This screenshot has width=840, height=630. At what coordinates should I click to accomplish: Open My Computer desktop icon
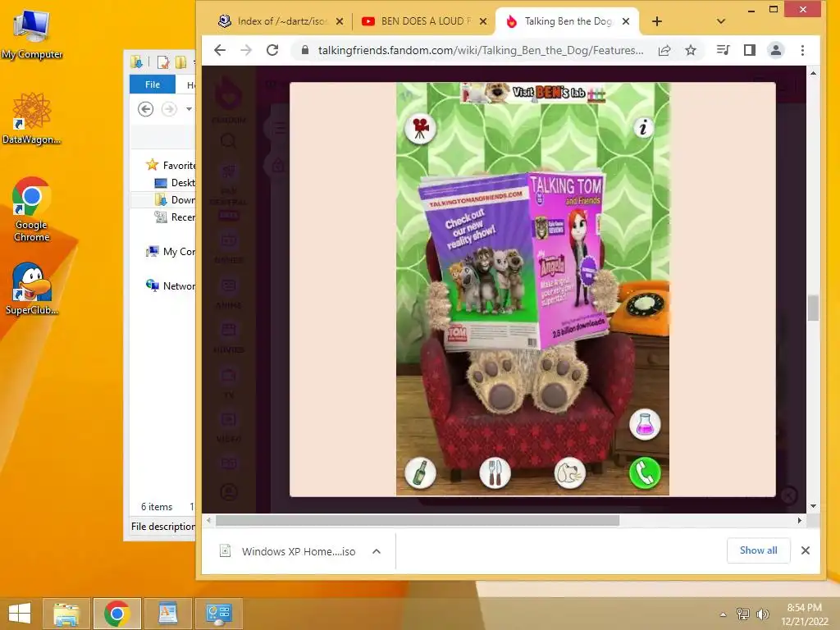pos(32,34)
